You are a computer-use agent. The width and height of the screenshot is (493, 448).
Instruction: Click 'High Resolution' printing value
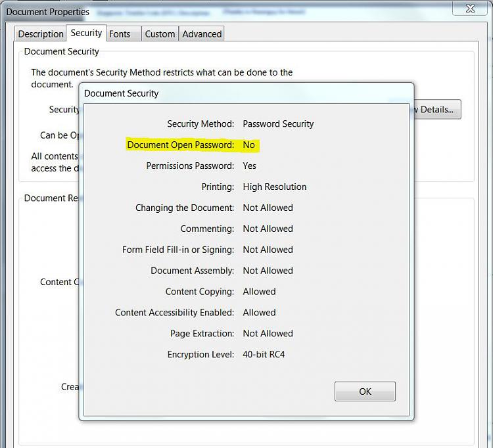pyautogui.click(x=275, y=187)
